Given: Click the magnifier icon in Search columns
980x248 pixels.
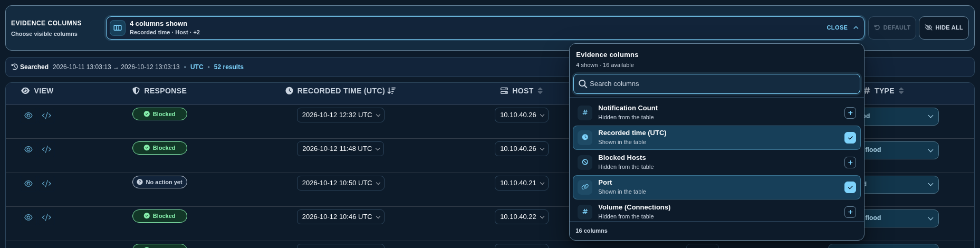Looking at the screenshot, I should click(x=583, y=84).
